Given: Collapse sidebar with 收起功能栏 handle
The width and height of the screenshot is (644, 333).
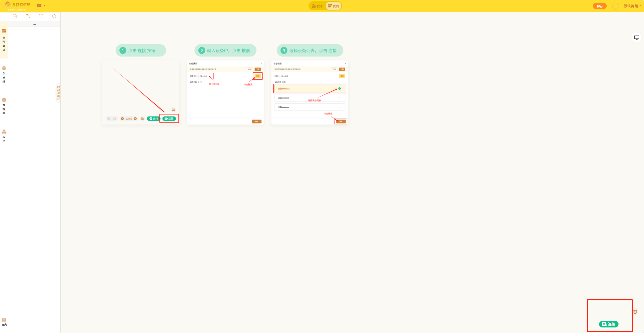Looking at the screenshot, I should [x=58, y=93].
